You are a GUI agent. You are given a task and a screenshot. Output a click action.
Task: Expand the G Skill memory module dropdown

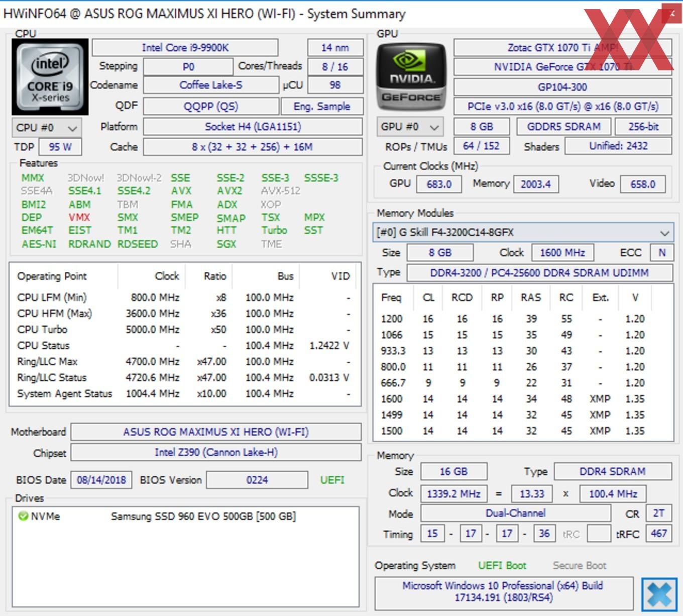coord(523,233)
